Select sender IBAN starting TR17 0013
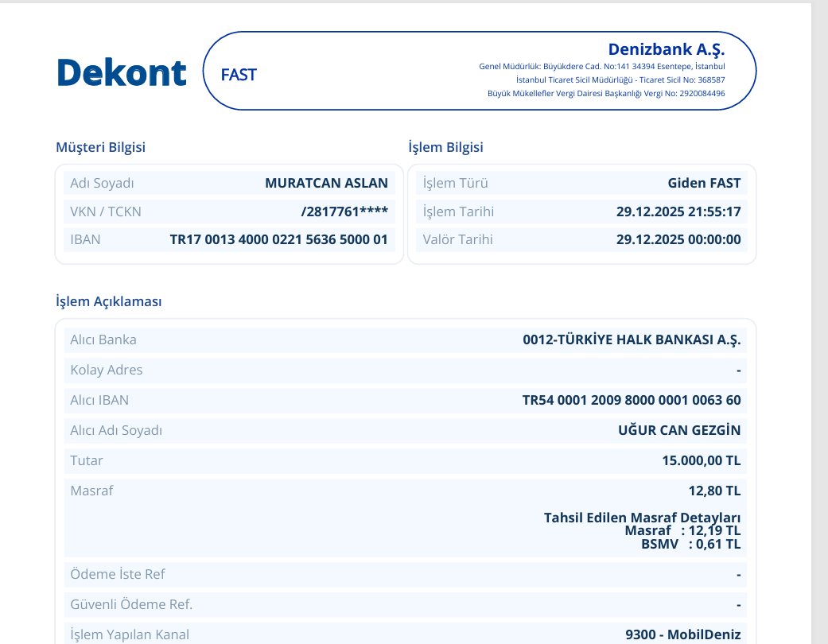This screenshot has width=828, height=644. (279, 239)
